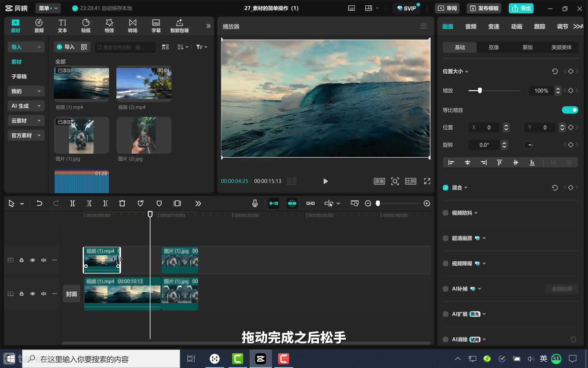The width and height of the screenshot is (588, 368).
Task: Open the 转场 transitions panel icon
Action: click(x=133, y=26)
